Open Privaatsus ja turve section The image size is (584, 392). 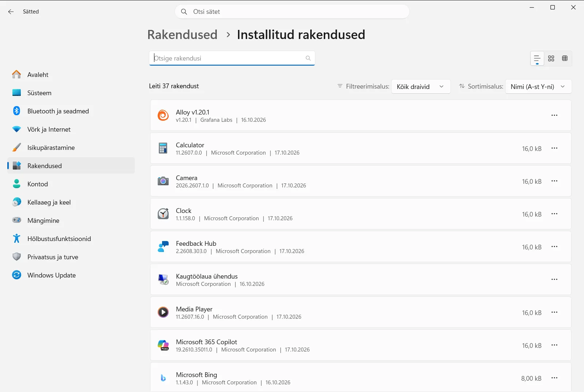click(x=71, y=257)
